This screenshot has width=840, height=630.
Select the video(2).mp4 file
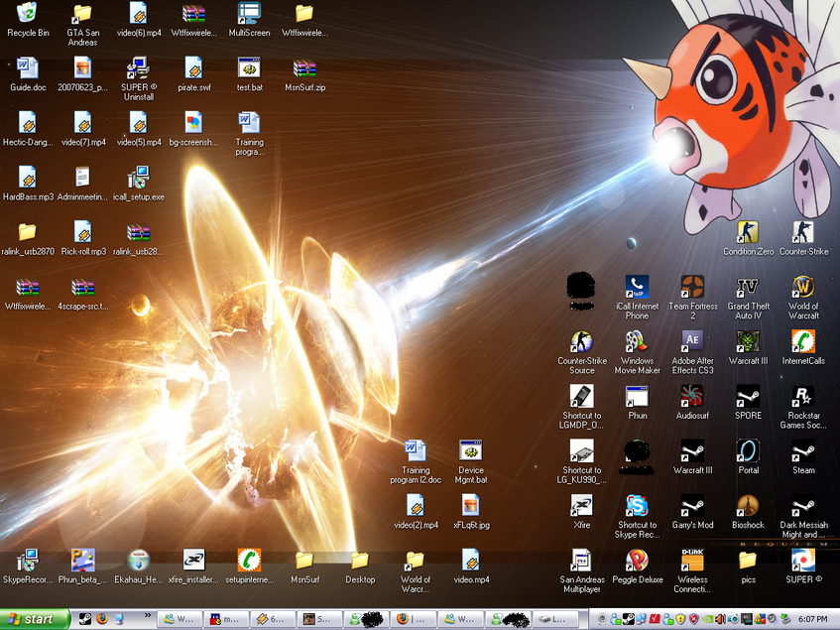(x=416, y=512)
